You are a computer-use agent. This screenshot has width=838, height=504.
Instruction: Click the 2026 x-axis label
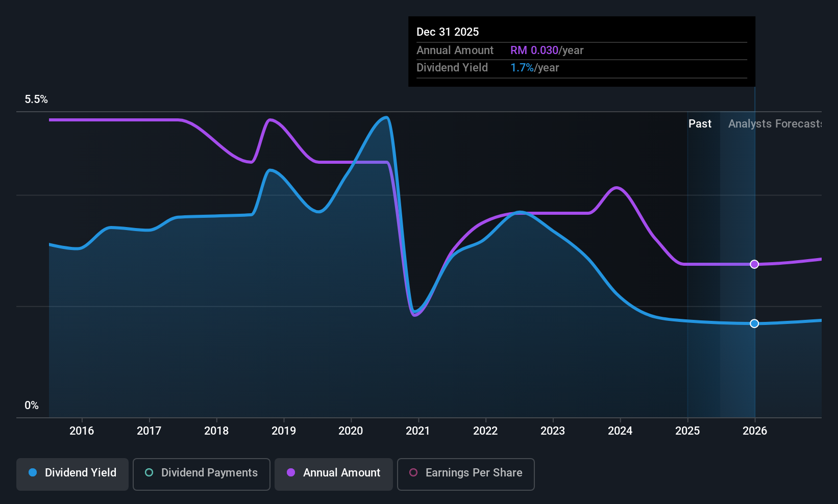click(755, 431)
